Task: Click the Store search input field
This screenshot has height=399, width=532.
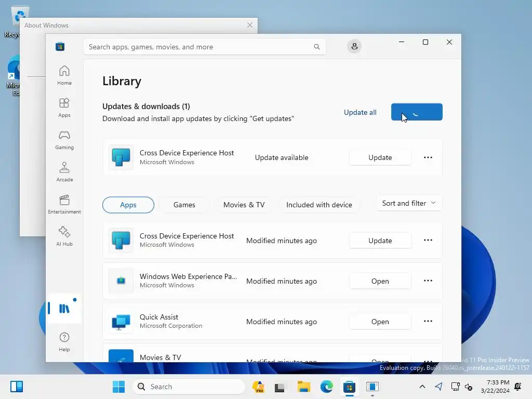Action: coord(205,47)
